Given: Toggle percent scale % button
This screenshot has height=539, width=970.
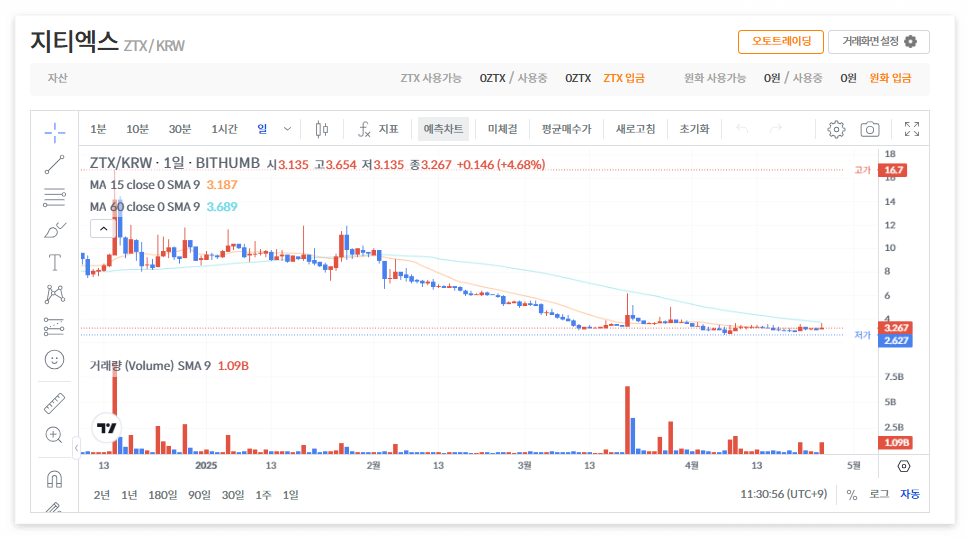Looking at the screenshot, I should pos(852,494).
